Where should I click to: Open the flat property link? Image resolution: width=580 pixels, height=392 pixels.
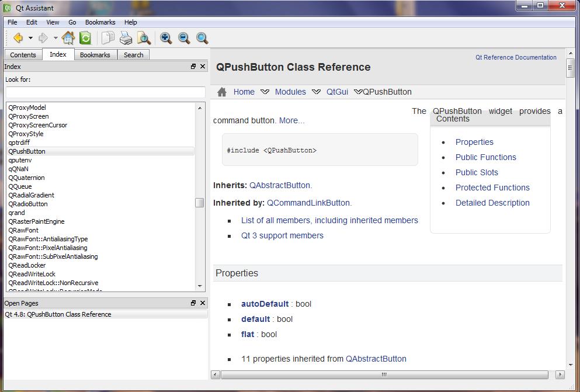pyautogui.click(x=248, y=334)
